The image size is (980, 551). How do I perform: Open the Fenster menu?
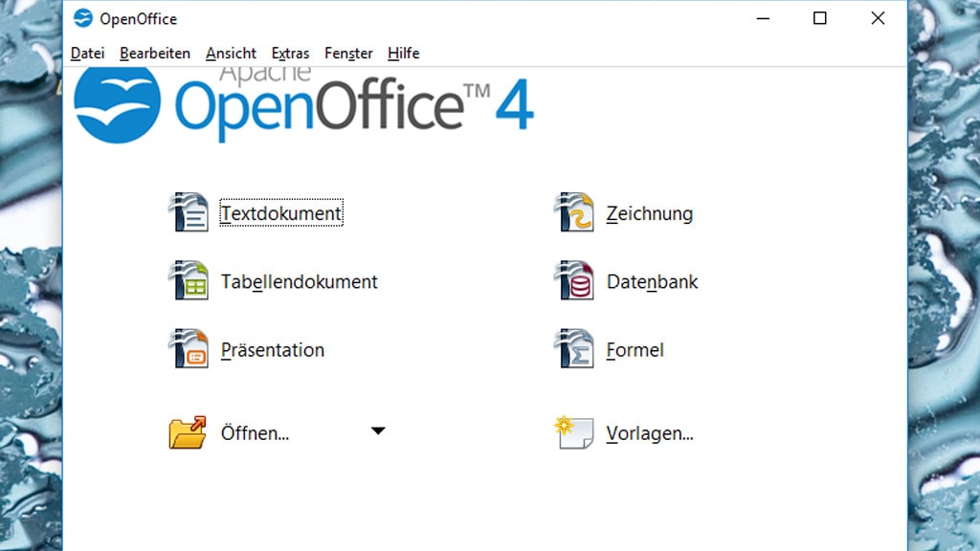click(348, 54)
